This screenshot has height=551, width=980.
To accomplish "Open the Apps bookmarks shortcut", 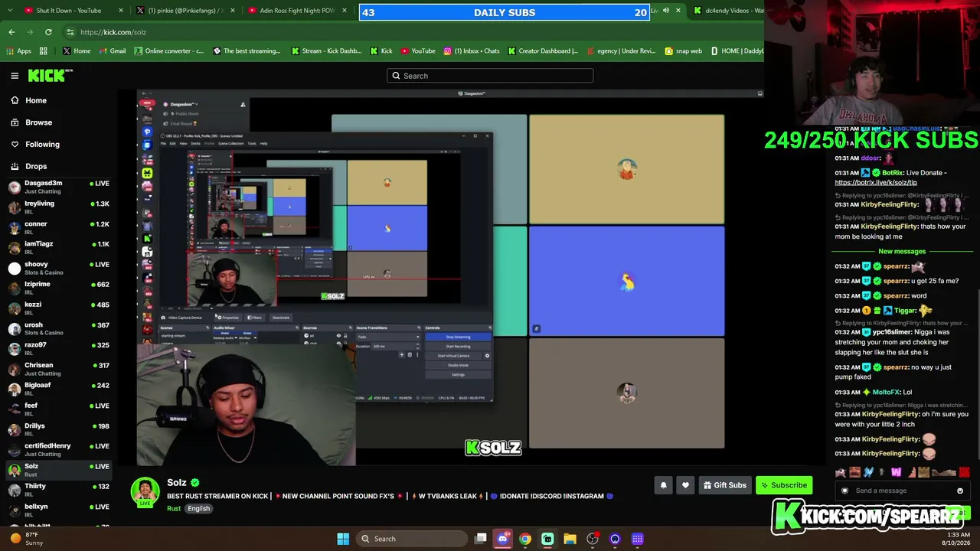I will (x=19, y=51).
